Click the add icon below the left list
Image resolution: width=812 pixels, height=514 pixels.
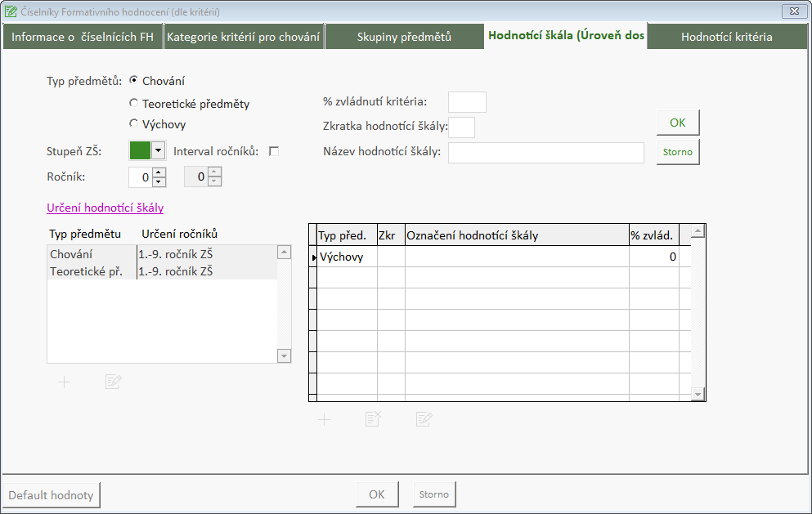click(65, 382)
